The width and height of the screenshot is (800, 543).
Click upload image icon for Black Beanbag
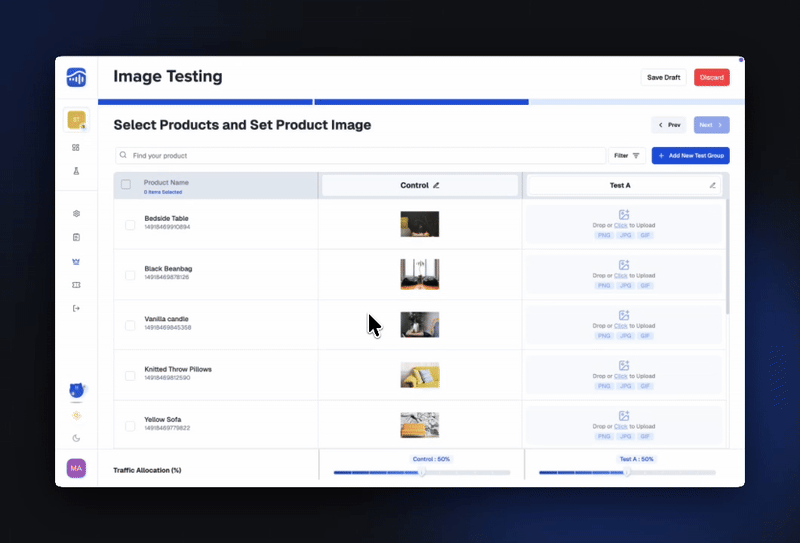(624, 265)
